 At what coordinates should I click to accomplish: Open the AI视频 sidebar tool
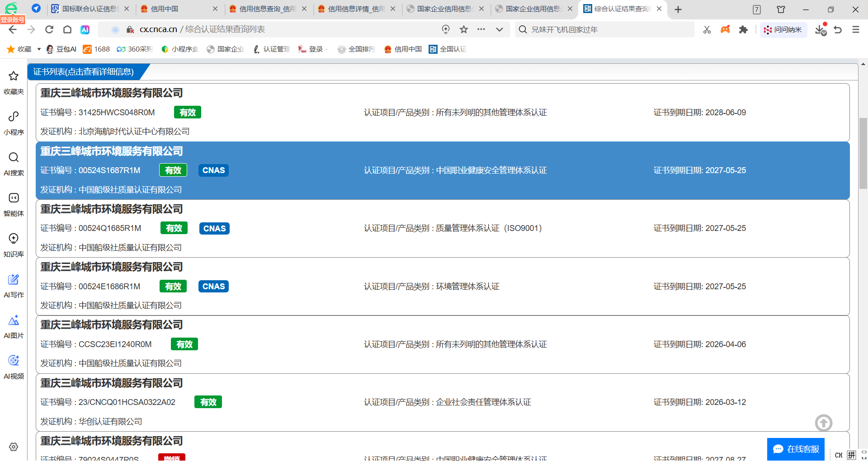point(14,366)
